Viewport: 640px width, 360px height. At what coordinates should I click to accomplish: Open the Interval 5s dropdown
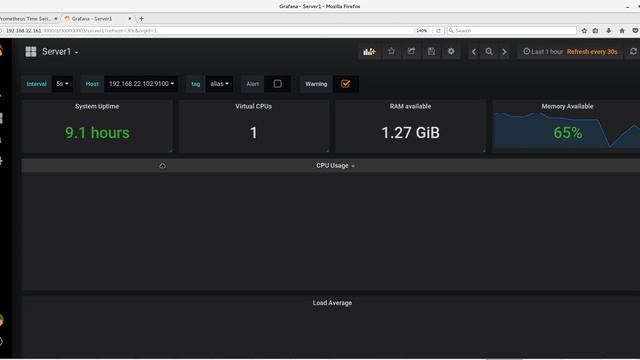pos(62,84)
